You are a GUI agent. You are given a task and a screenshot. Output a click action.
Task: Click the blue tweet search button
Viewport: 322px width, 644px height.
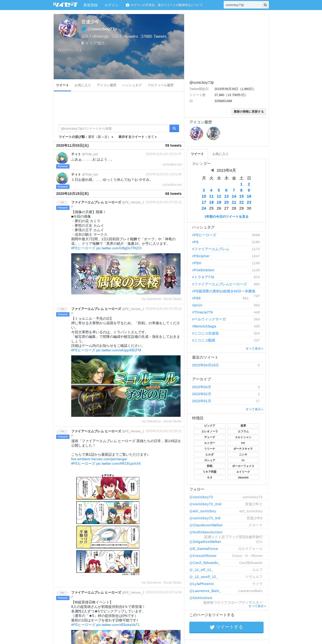pos(174,128)
